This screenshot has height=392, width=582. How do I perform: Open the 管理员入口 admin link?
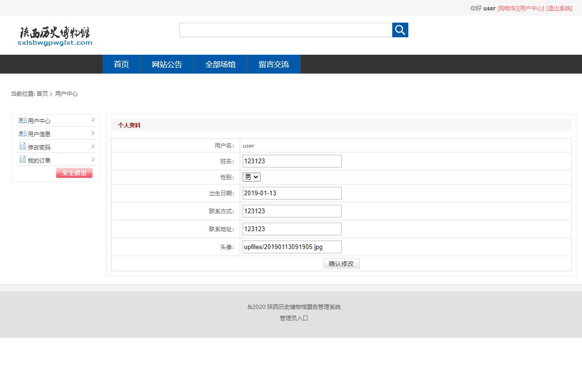(x=293, y=318)
